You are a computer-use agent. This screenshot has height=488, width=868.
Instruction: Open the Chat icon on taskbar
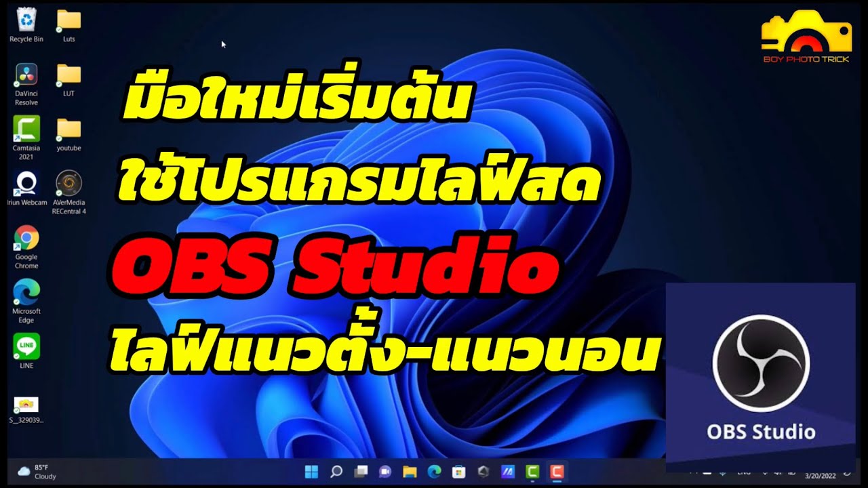tap(385, 472)
